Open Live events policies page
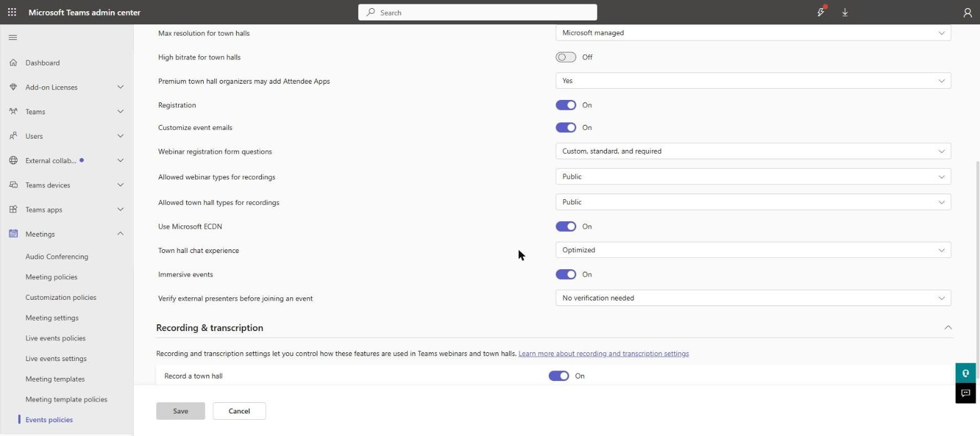Image resolution: width=980 pixels, height=436 pixels. 56,338
